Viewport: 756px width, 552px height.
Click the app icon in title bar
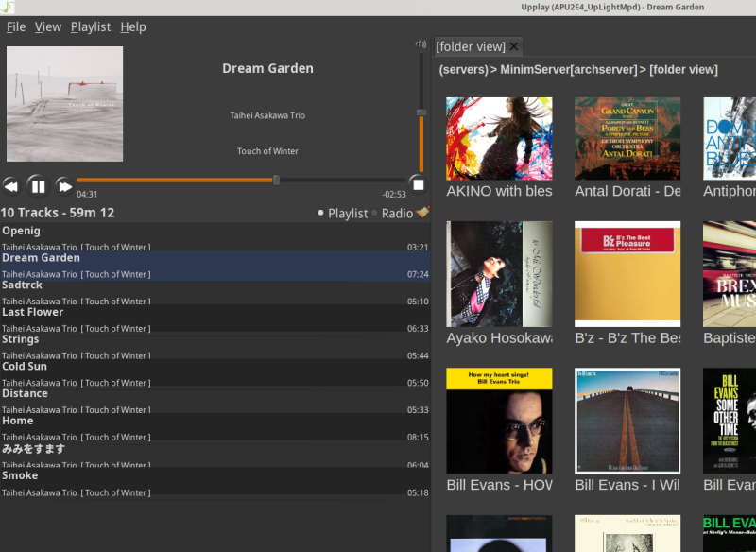tap(7, 7)
